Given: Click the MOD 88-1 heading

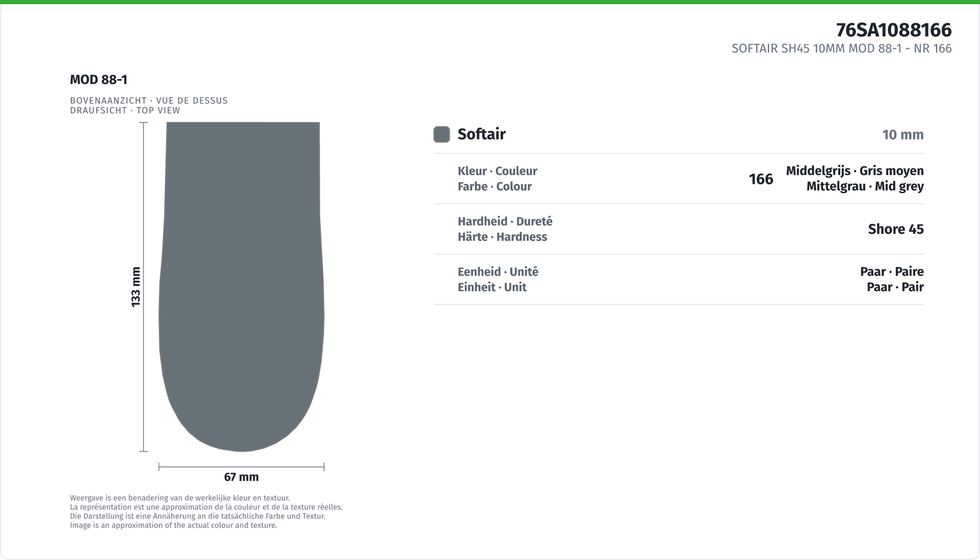Looking at the screenshot, I should coord(99,80).
